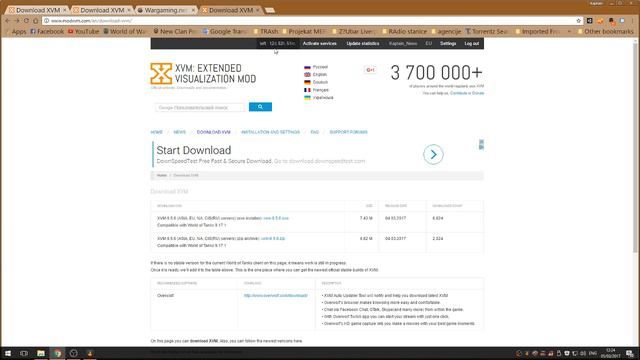Click the G+1 share button

370,70
